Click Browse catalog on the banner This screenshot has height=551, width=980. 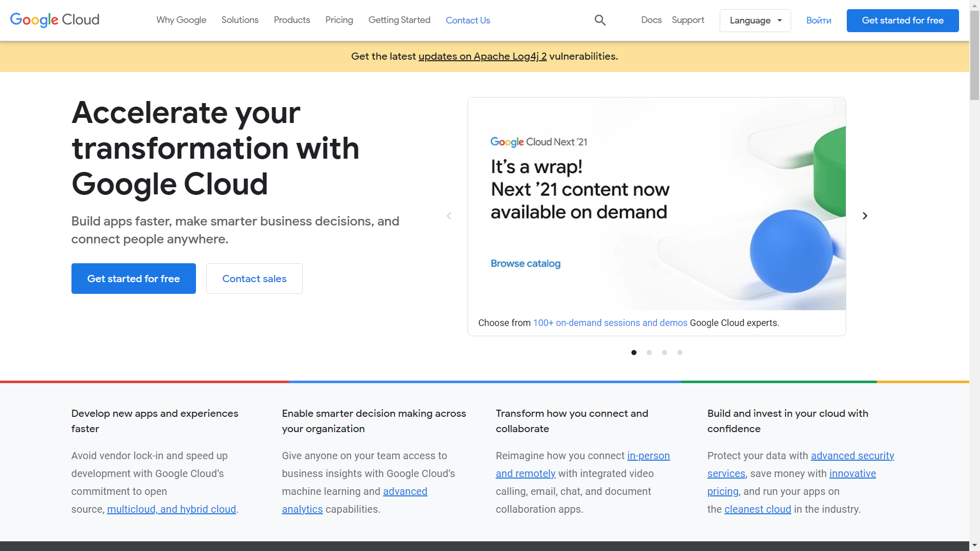[525, 263]
